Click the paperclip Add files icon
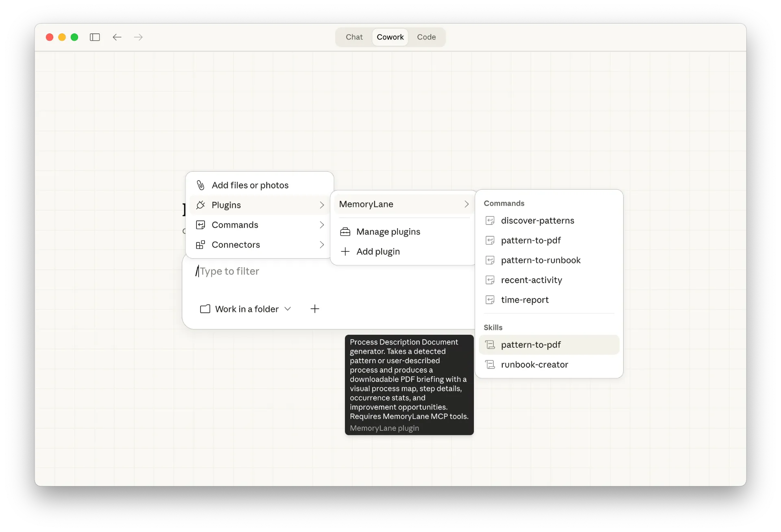This screenshot has width=781, height=532. pos(201,185)
